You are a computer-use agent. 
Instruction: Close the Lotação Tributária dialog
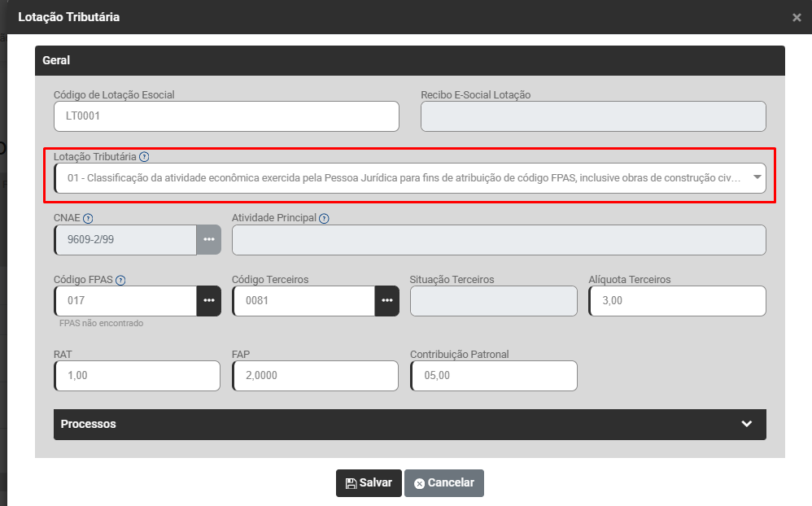coord(797,18)
